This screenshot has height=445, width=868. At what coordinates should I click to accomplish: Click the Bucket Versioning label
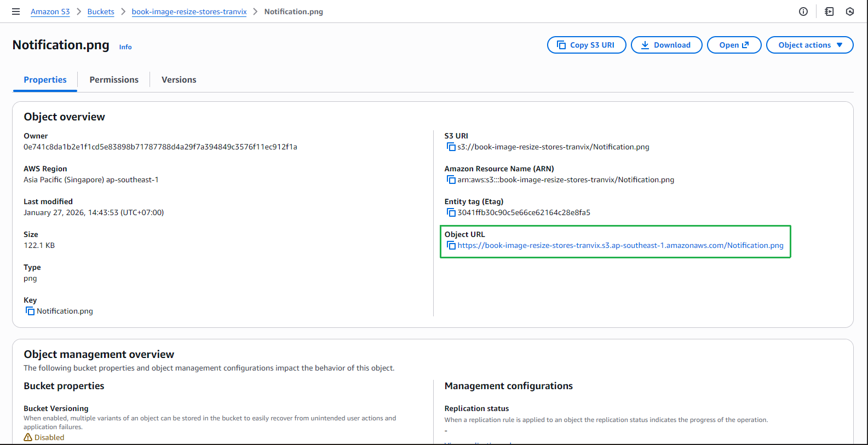pos(56,408)
